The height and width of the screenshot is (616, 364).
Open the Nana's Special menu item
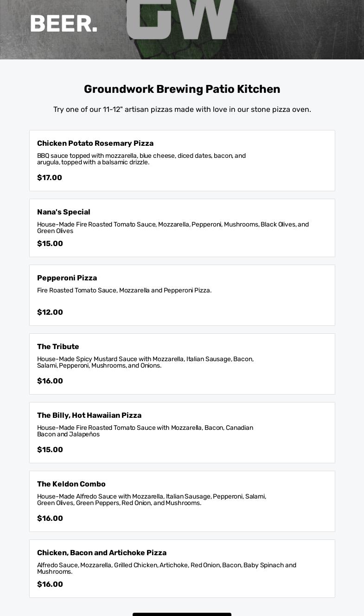[x=64, y=212]
